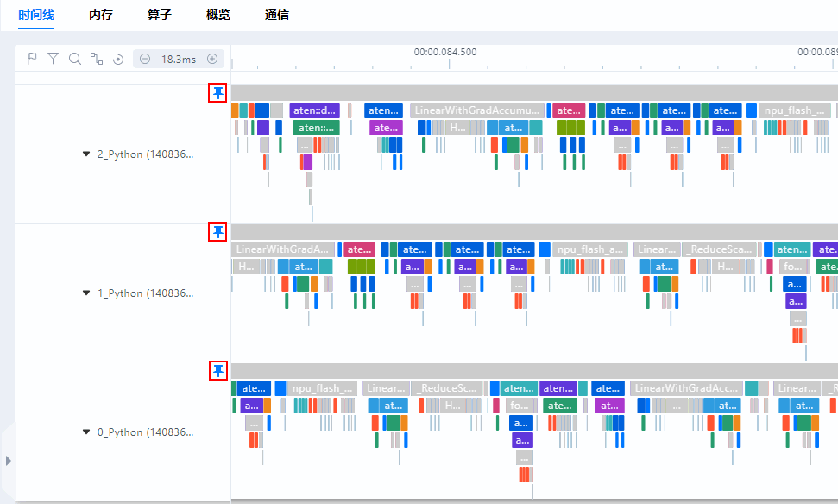
Task: Open the 概览 tab
Action: pyautogui.click(x=218, y=15)
